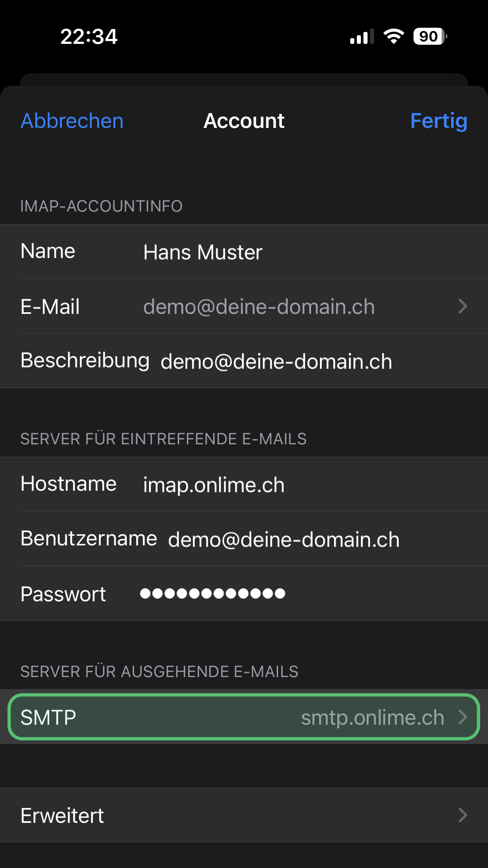Tap the Hostname label
Image resolution: width=488 pixels, height=868 pixels.
click(69, 484)
